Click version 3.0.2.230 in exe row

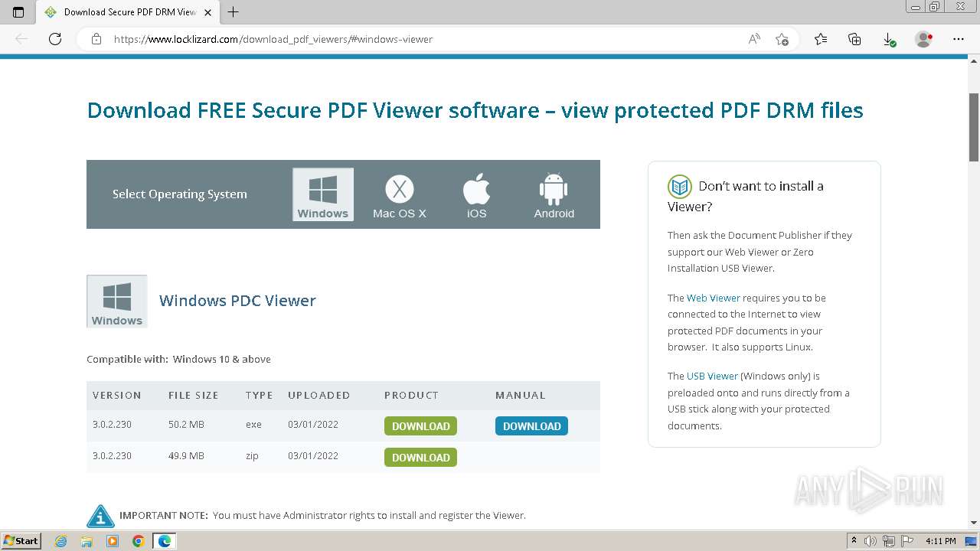click(112, 425)
